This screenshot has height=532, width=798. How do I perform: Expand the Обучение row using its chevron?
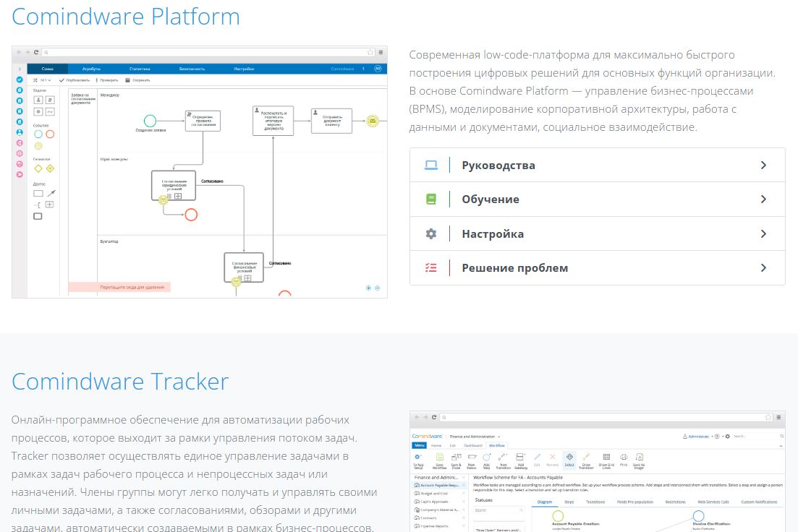point(763,199)
